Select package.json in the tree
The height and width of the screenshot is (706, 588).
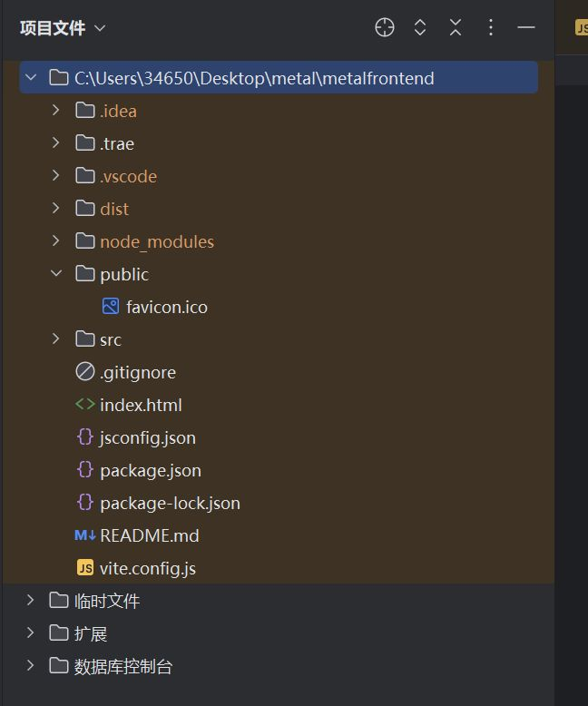pyautogui.click(x=151, y=471)
